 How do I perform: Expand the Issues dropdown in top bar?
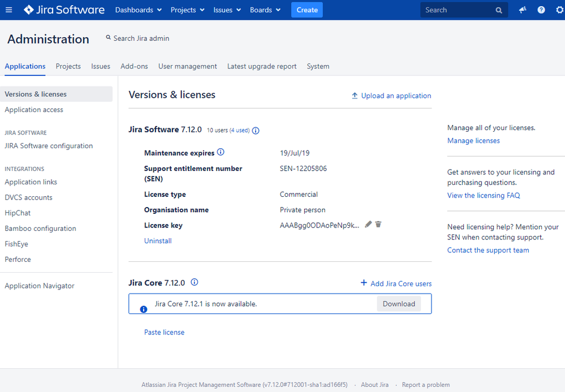(227, 10)
